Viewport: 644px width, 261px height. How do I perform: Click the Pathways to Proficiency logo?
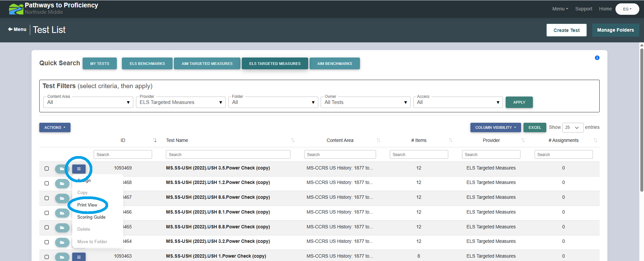16,9
